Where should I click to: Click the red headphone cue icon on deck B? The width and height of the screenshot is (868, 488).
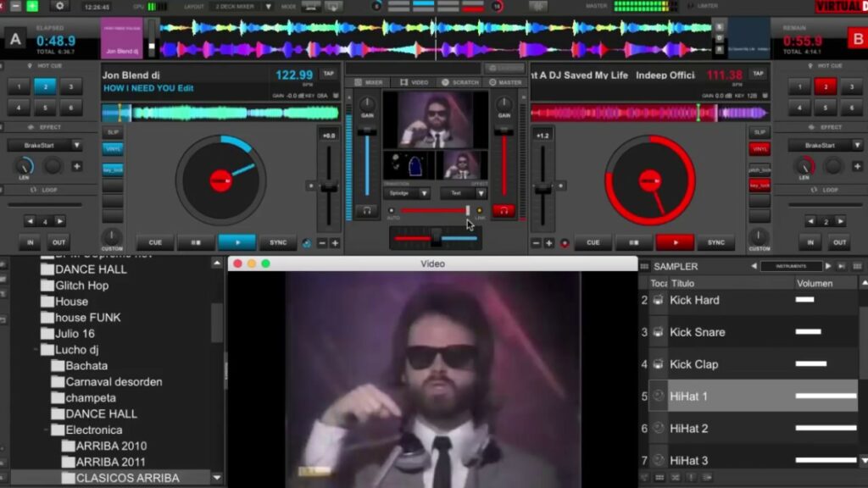point(505,209)
